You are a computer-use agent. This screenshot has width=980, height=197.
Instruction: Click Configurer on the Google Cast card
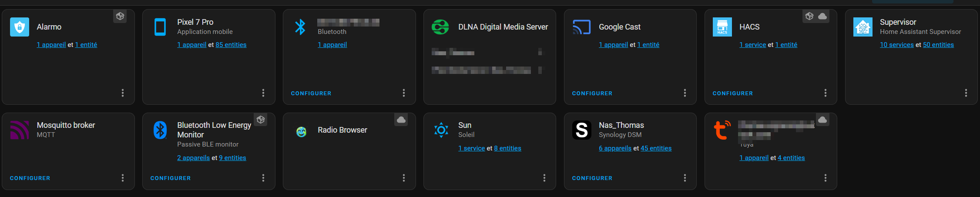pyautogui.click(x=592, y=93)
